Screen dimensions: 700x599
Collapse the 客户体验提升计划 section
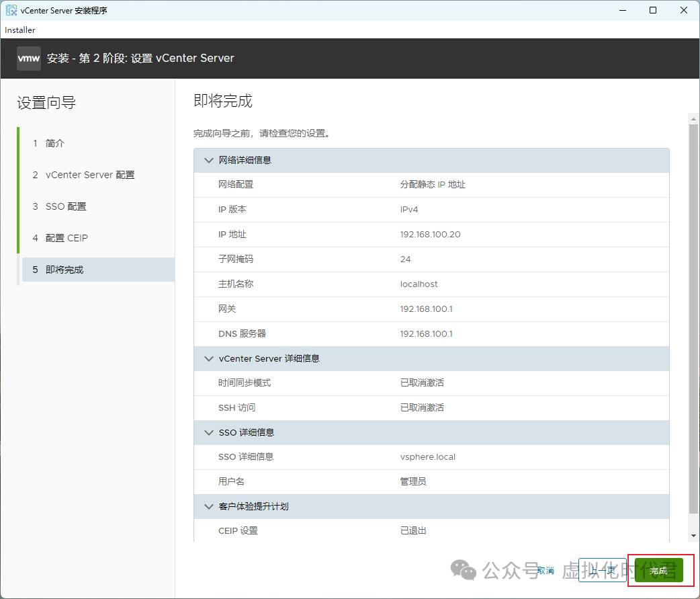coord(208,506)
